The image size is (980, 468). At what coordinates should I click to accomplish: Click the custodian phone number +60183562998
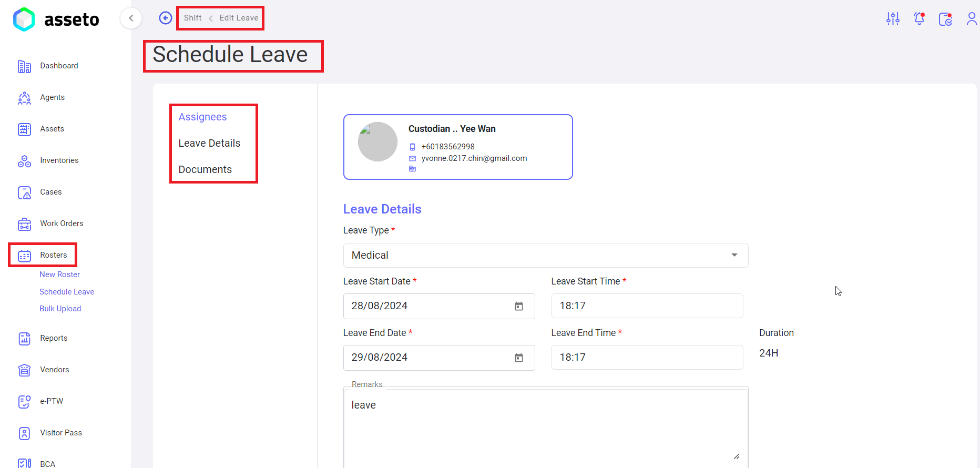[448, 147]
